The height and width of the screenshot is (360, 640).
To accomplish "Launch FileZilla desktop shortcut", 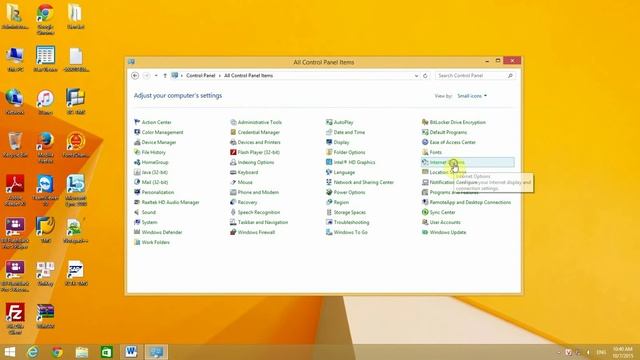I will tap(15, 318).
